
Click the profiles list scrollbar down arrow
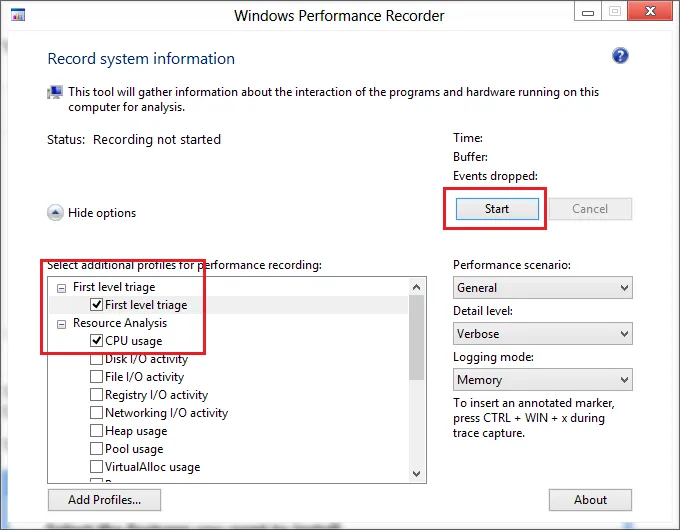(416, 474)
